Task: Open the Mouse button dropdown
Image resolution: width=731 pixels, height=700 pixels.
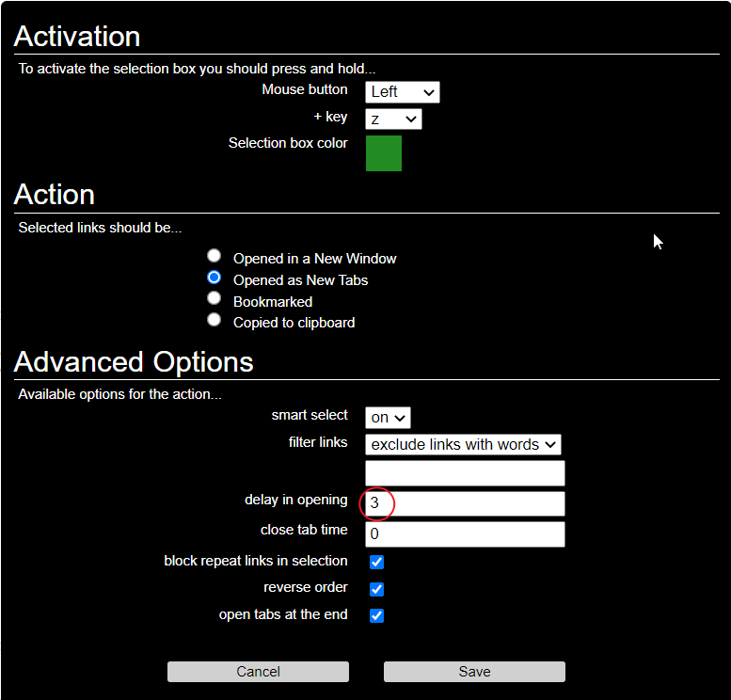Action: (x=402, y=91)
